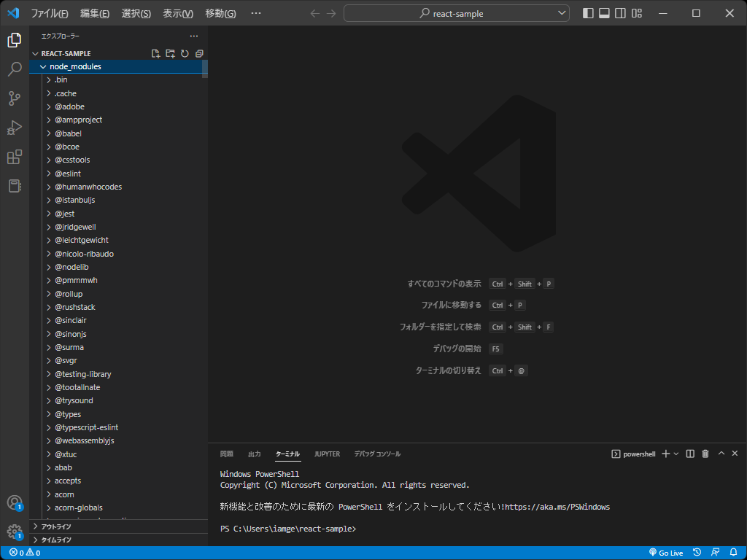Open the Manage gear icon
The image size is (747, 560).
15,532
